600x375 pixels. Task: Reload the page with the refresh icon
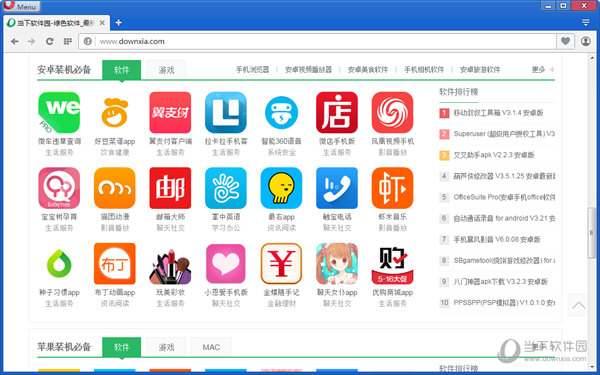click(x=49, y=41)
